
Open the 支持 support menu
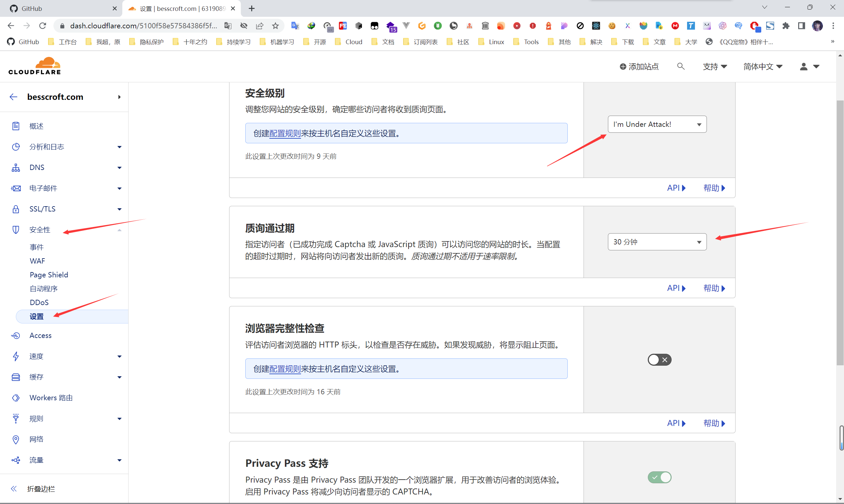715,67
